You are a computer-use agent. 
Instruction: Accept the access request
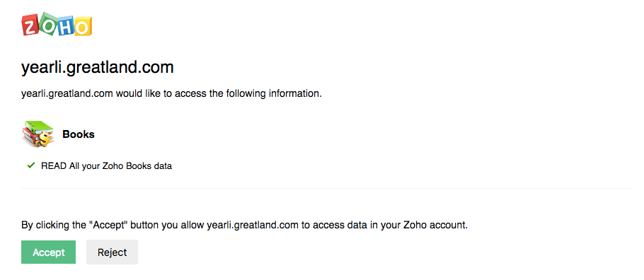pos(48,252)
